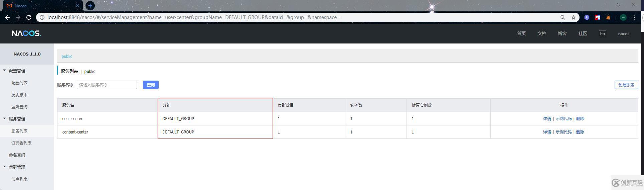Open 订阅者列表 in sidebar
Viewport: 644px width, 190px height.
click(x=21, y=143)
